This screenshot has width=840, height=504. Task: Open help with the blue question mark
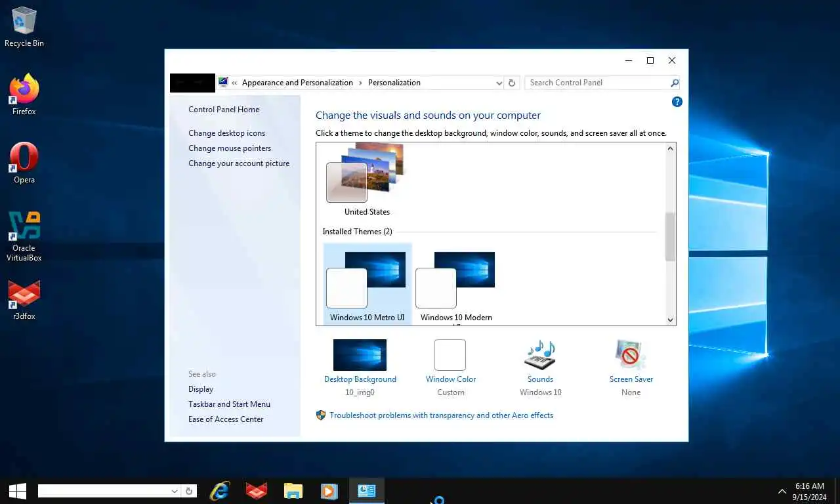point(677,102)
